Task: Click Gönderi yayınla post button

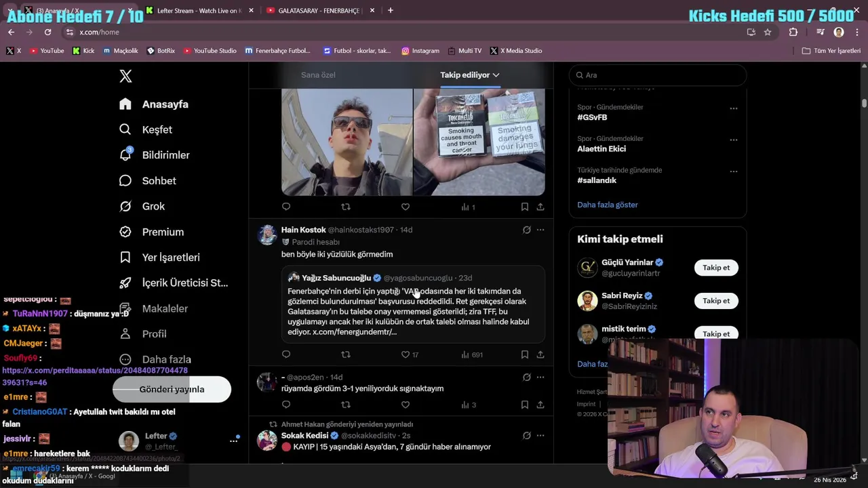Action: click(172, 389)
